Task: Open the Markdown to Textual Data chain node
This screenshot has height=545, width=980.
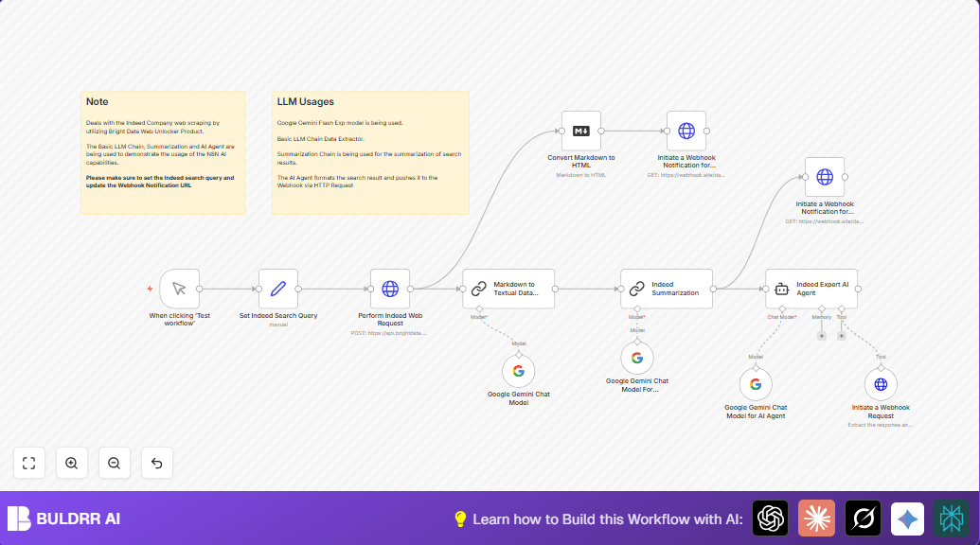Action: coord(508,289)
